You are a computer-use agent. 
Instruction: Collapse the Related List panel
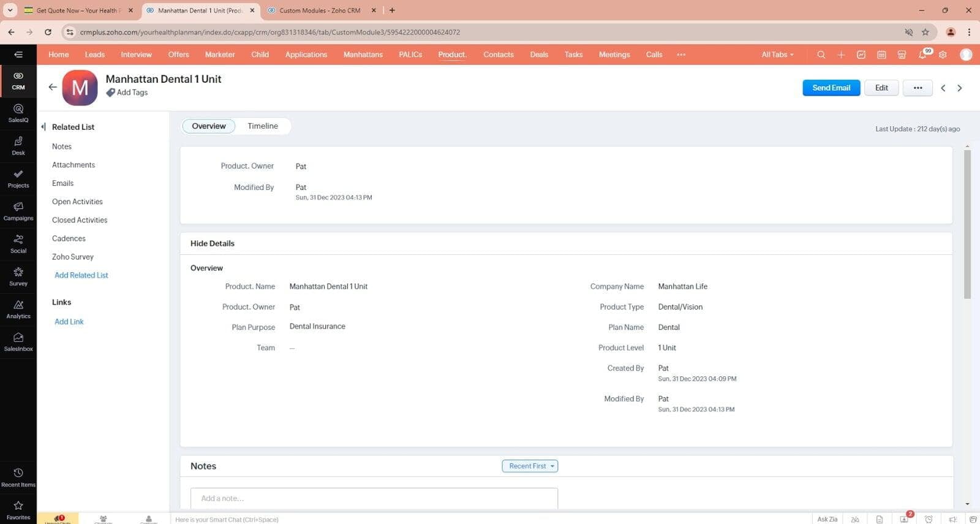43,127
